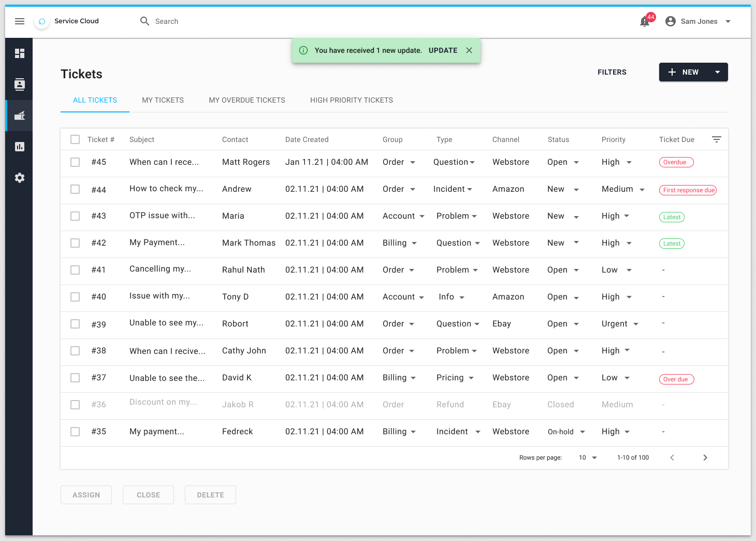Check the box for ticket #45
The image size is (756, 541).
coord(75,162)
